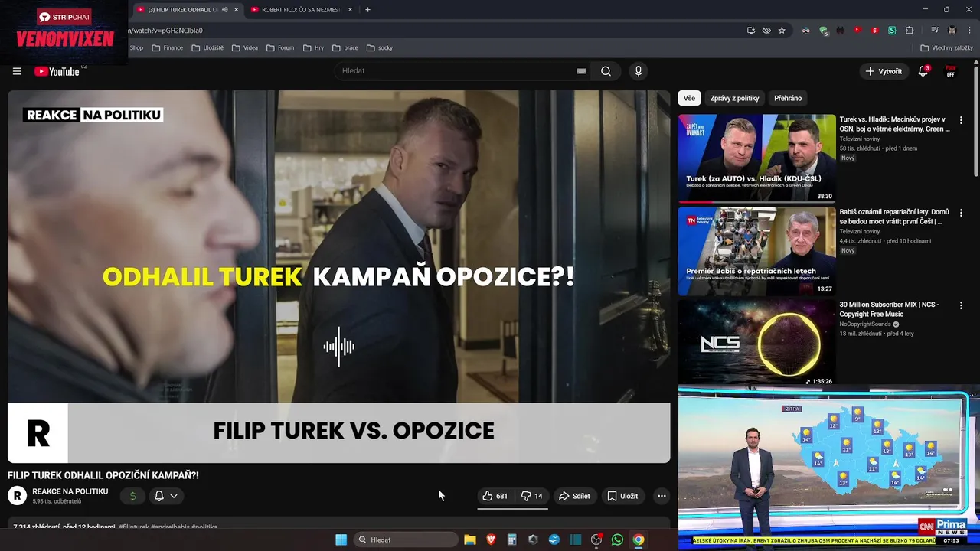Open the Forum bookmarks folder
Screen dimensions: 980x551
pyautogui.click(x=280, y=47)
